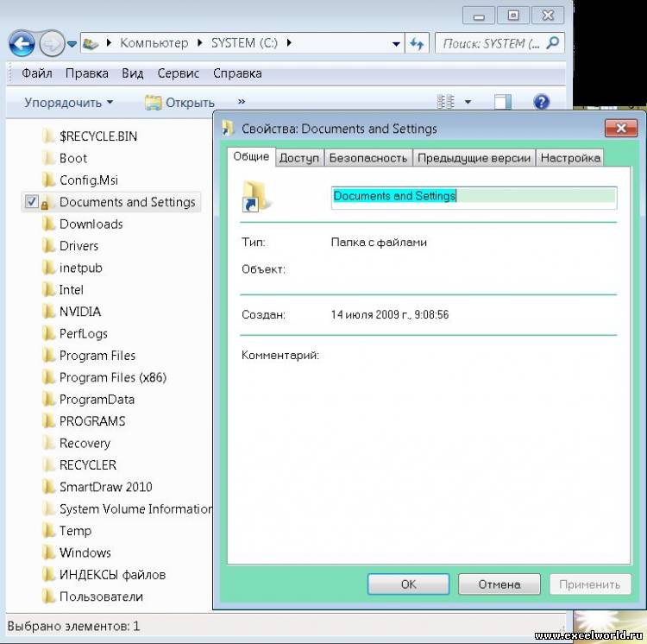
Task: Click the Применить button
Action: 590,584
